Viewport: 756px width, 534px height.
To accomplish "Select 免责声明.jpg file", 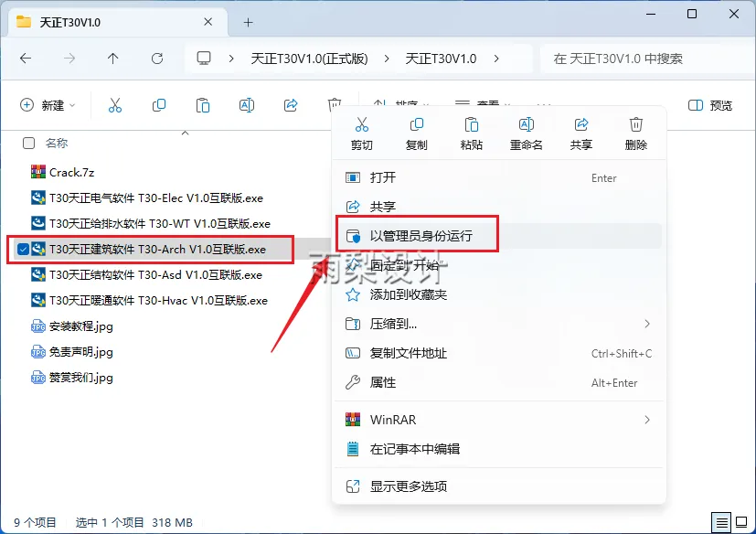I will [81, 352].
